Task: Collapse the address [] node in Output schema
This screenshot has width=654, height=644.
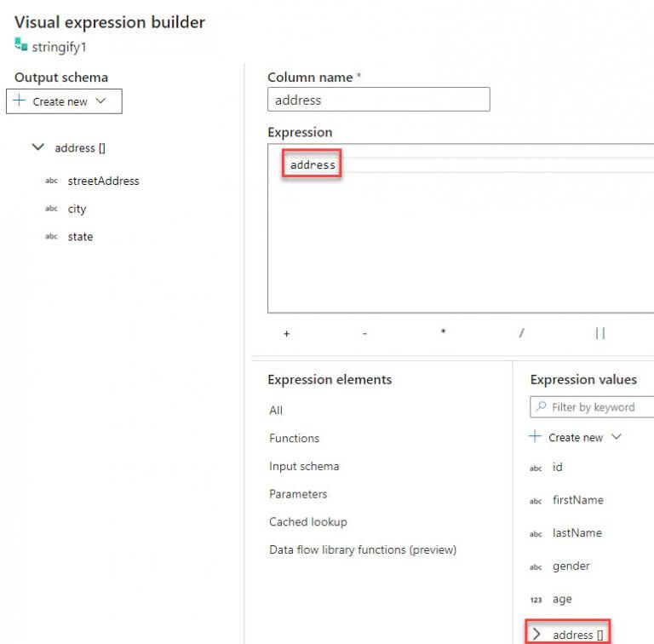Action: [37, 147]
